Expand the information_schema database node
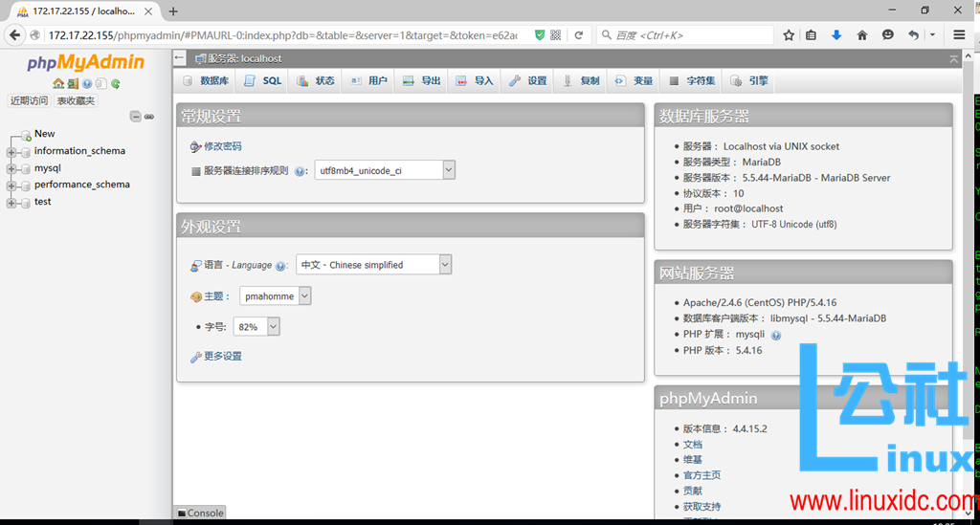Screen dimensions: 980x525 point(11,152)
